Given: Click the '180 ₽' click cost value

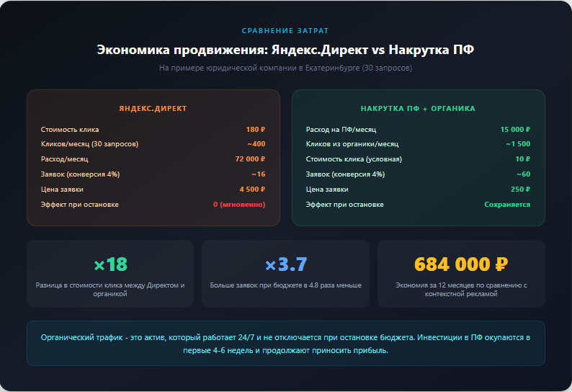Looking at the screenshot, I should pos(255,130).
